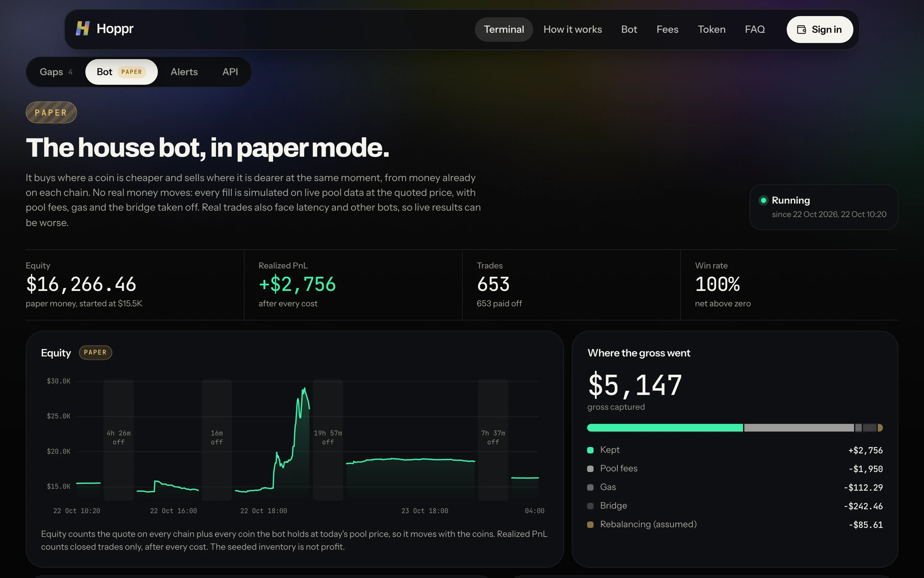Screen dimensions: 924x578
Task: Click the Rebalancing (assumed) legend dot
Action: (590, 524)
